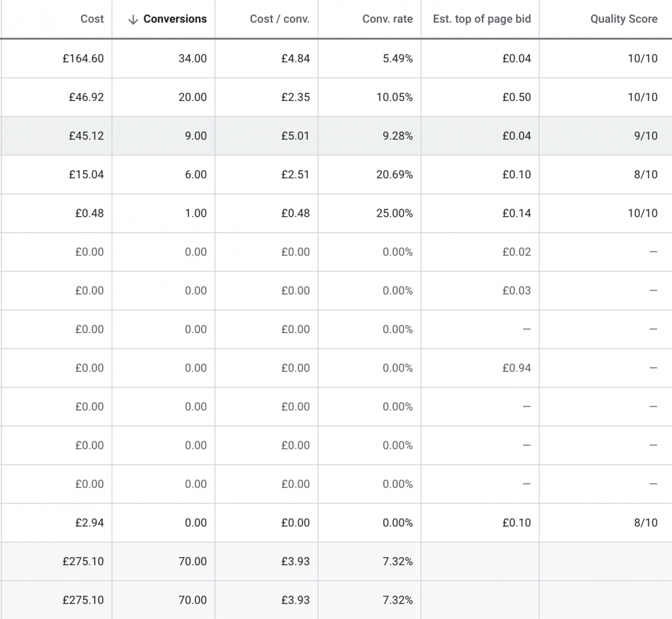Select the £2.35 cost per conversion cell
The width and height of the screenshot is (672, 619).
(295, 97)
